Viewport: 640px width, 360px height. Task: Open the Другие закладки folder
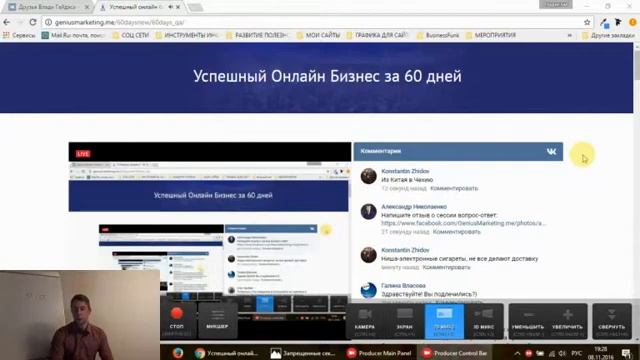pos(608,36)
